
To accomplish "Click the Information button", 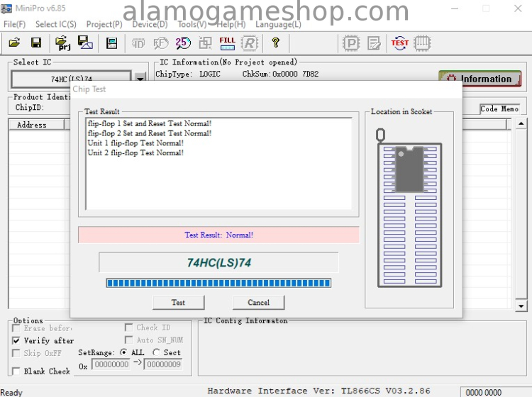I will (x=480, y=79).
